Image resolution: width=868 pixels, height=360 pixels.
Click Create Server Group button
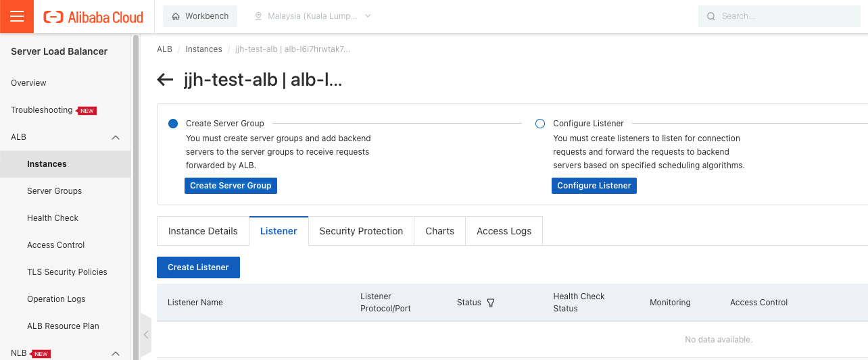231,186
